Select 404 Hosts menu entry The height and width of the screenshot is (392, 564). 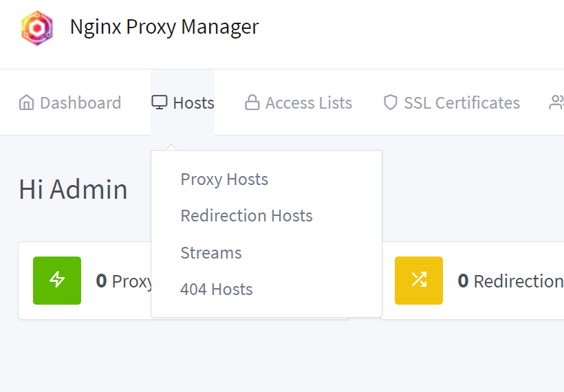coord(217,290)
